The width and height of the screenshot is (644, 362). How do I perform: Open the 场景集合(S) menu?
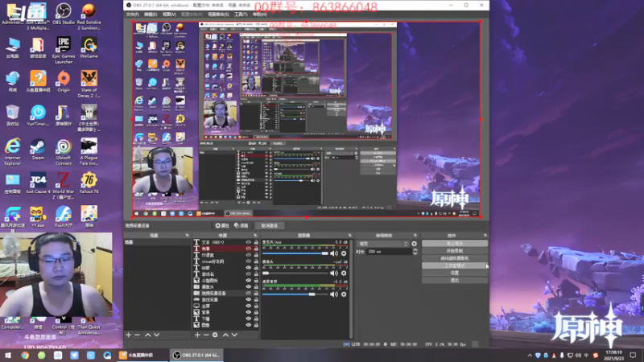218,14
